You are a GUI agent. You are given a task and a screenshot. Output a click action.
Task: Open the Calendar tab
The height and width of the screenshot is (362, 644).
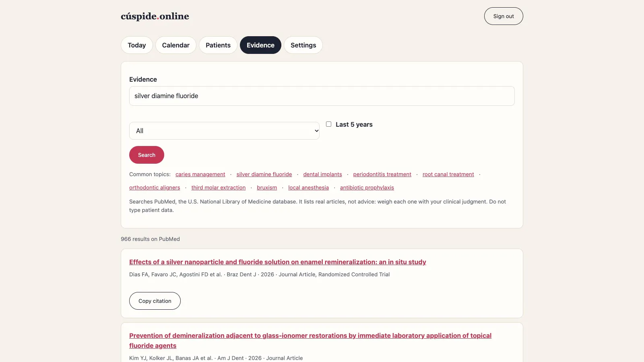coord(176,45)
